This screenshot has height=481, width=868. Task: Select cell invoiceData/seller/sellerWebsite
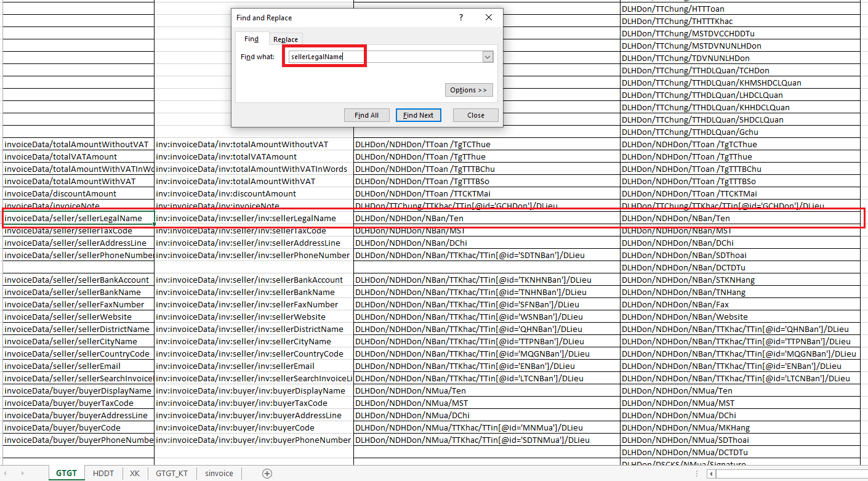pos(78,317)
